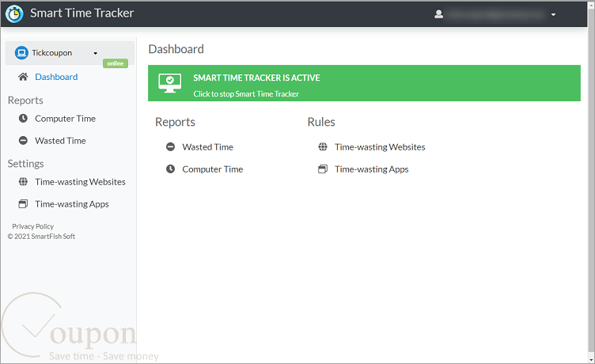Click the sidebar Time-wasting Apps window icon
Viewport: 595px width, 364px height.
pyautogui.click(x=23, y=204)
